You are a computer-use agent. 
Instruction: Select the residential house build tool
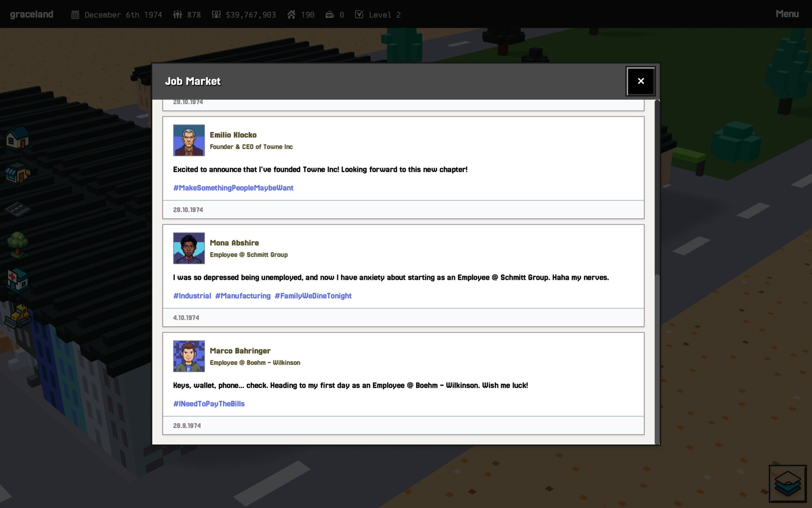point(17,138)
